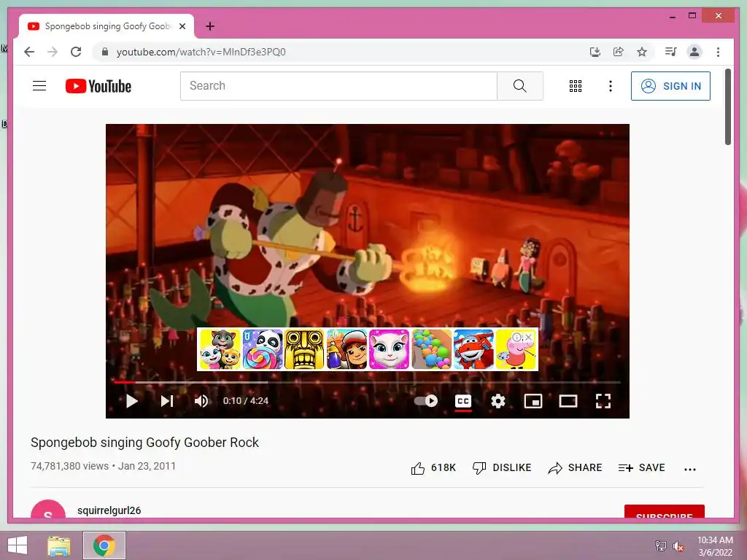Open Chrome profile avatar

click(x=694, y=52)
